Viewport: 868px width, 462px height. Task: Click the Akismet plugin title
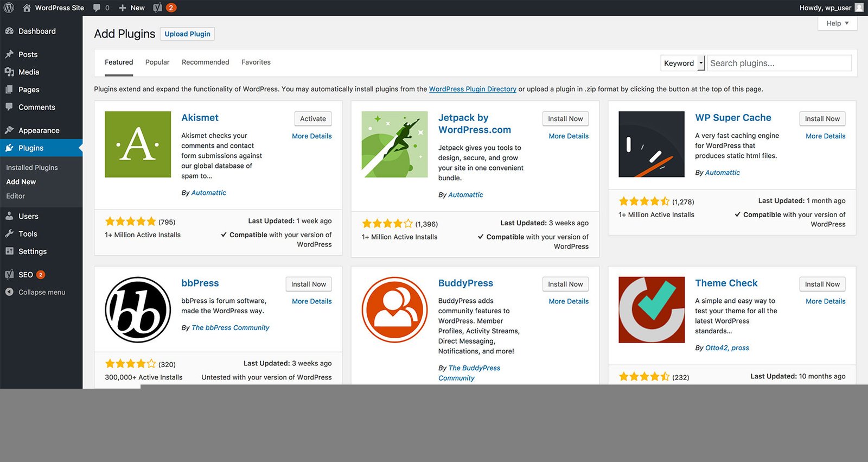200,118
